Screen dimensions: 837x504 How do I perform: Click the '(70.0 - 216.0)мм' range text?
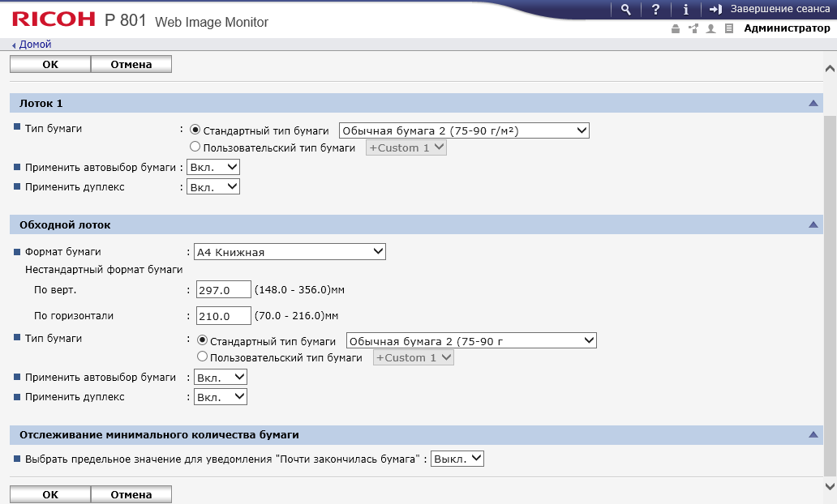pos(296,316)
